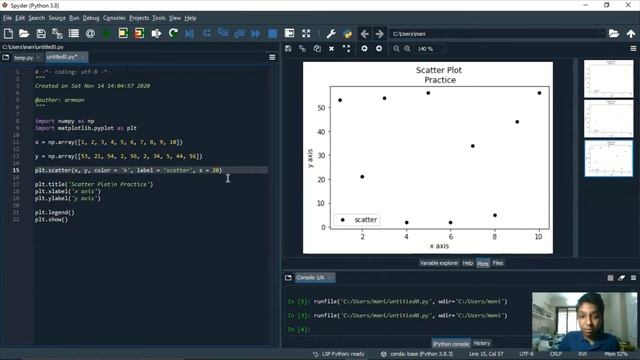Save all plots icon
640x360 pixels.
(x=302, y=49)
